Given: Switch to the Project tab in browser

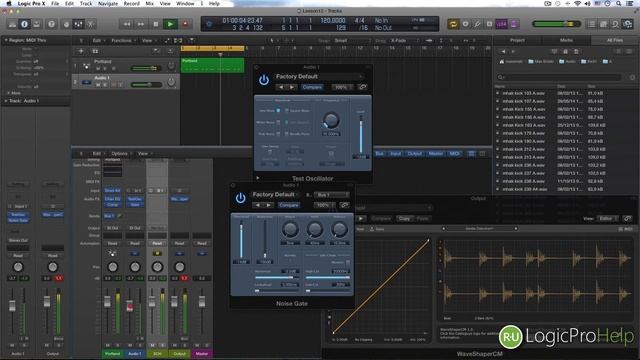Looking at the screenshot, I should [x=517, y=40].
